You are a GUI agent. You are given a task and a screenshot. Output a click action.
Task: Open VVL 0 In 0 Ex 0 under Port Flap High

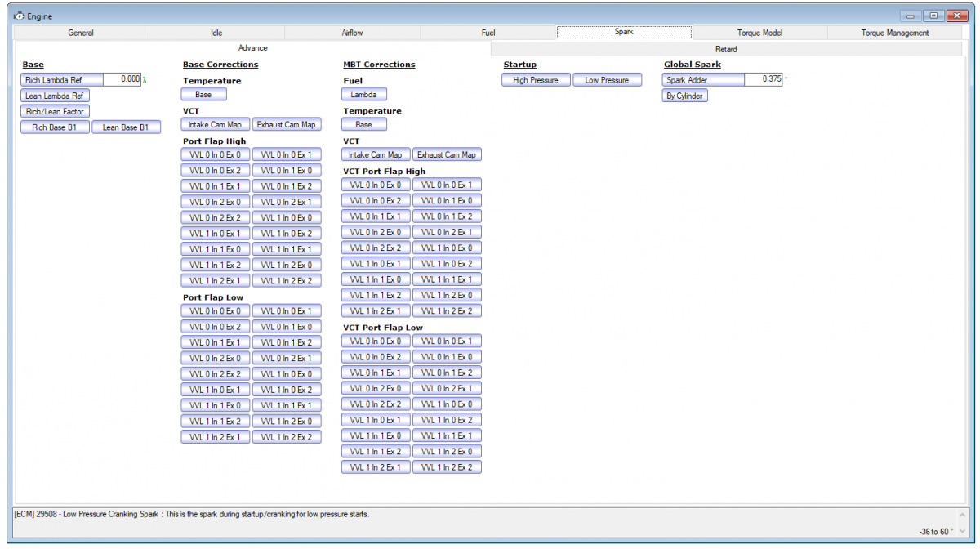tap(215, 154)
